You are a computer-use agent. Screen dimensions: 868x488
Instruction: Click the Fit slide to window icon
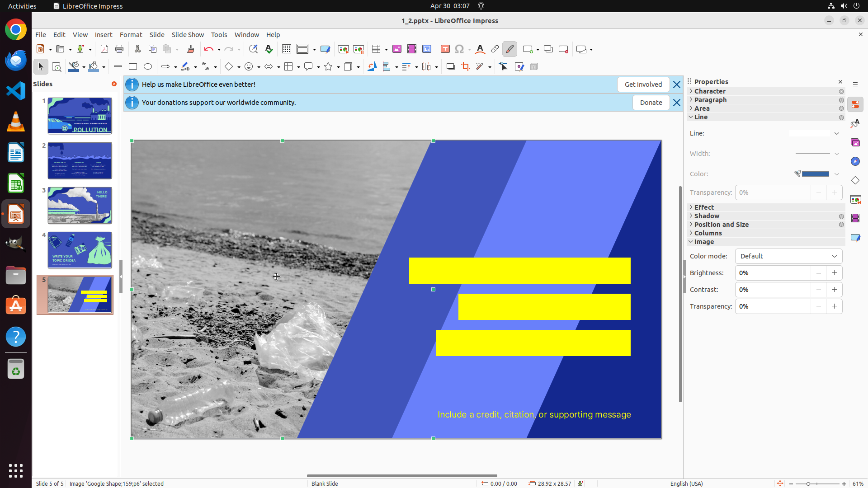pyautogui.click(x=780, y=483)
